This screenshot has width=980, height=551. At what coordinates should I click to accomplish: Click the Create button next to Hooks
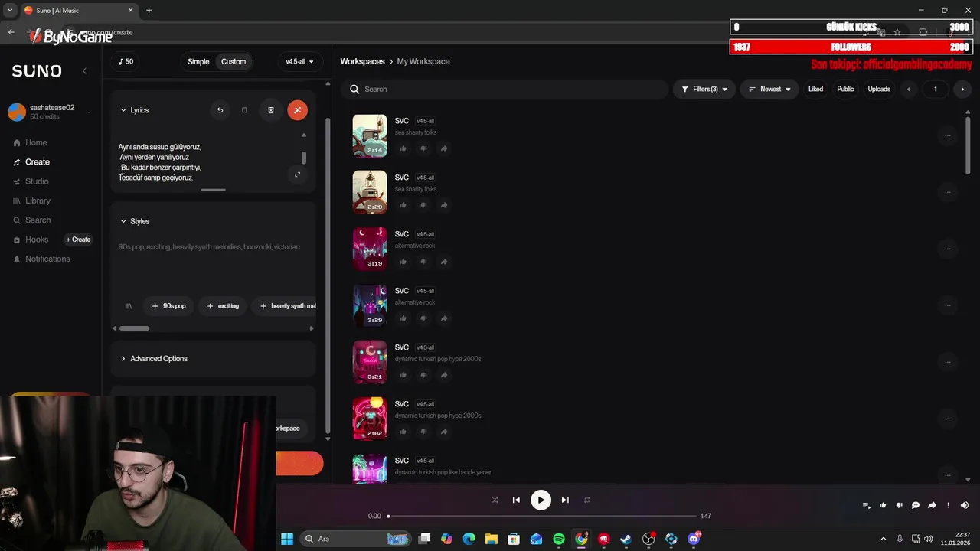click(78, 240)
